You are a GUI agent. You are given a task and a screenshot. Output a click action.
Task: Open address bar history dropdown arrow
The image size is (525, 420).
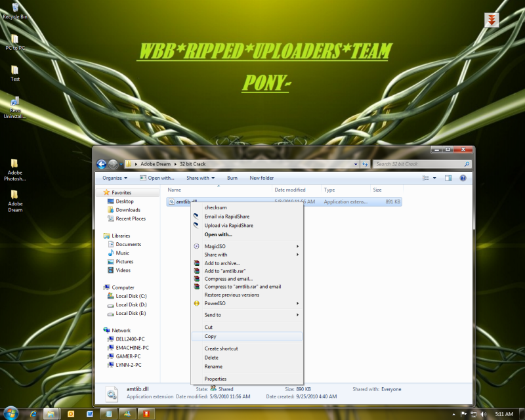coord(356,164)
